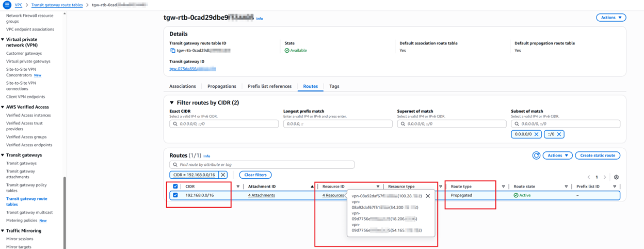Click Info link next to Routes heading
644x249 pixels.
coord(207,156)
